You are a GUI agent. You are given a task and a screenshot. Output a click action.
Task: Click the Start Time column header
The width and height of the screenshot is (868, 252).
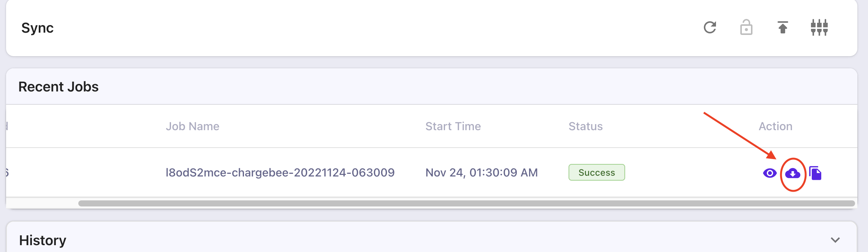click(x=453, y=126)
